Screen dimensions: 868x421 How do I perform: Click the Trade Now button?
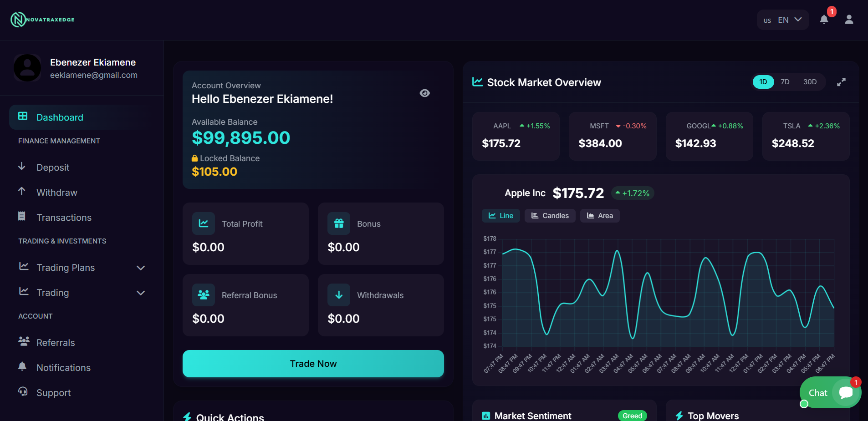[x=313, y=363]
